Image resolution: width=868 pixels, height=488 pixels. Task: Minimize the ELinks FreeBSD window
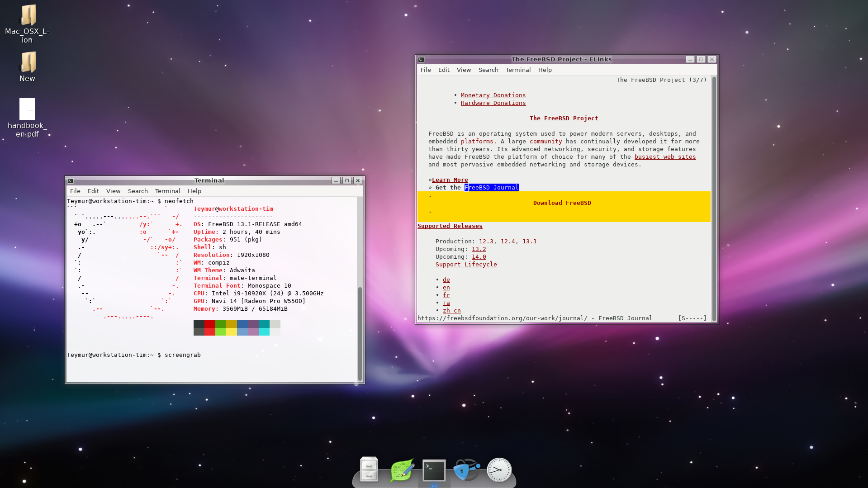click(x=690, y=59)
